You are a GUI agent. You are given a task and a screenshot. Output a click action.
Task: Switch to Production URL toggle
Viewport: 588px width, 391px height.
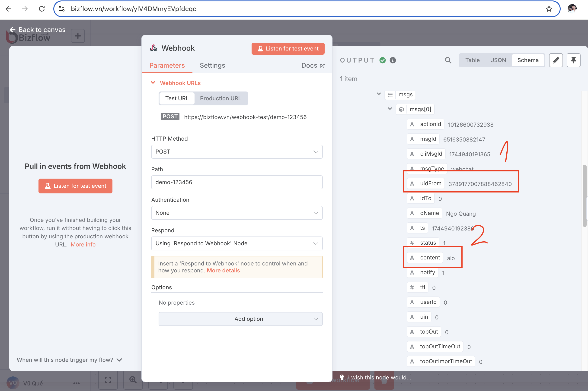(x=220, y=98)
